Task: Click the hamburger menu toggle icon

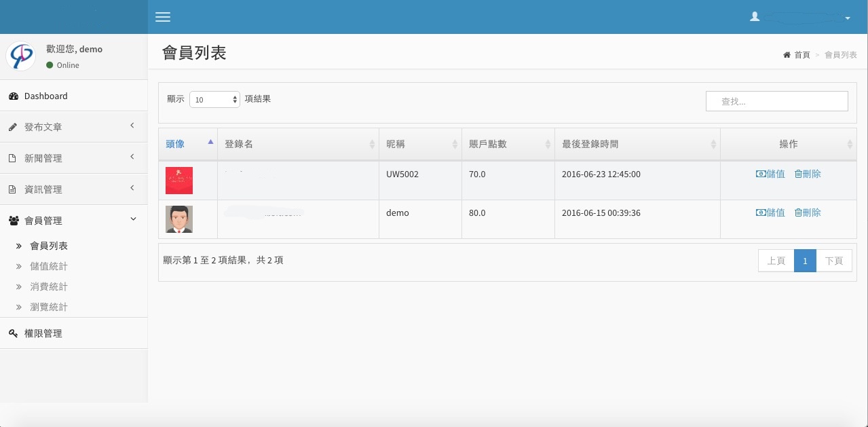Action: point(163,17)
